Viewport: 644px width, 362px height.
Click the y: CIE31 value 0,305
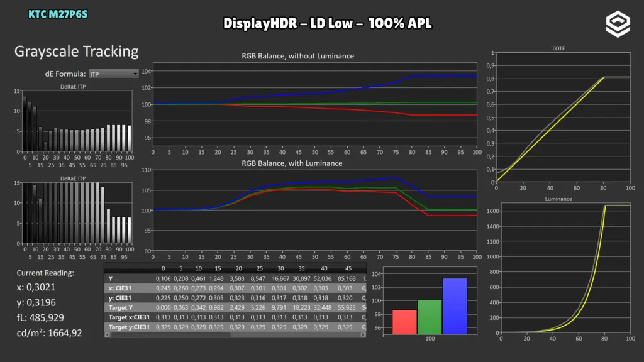[x=216, y=298]
